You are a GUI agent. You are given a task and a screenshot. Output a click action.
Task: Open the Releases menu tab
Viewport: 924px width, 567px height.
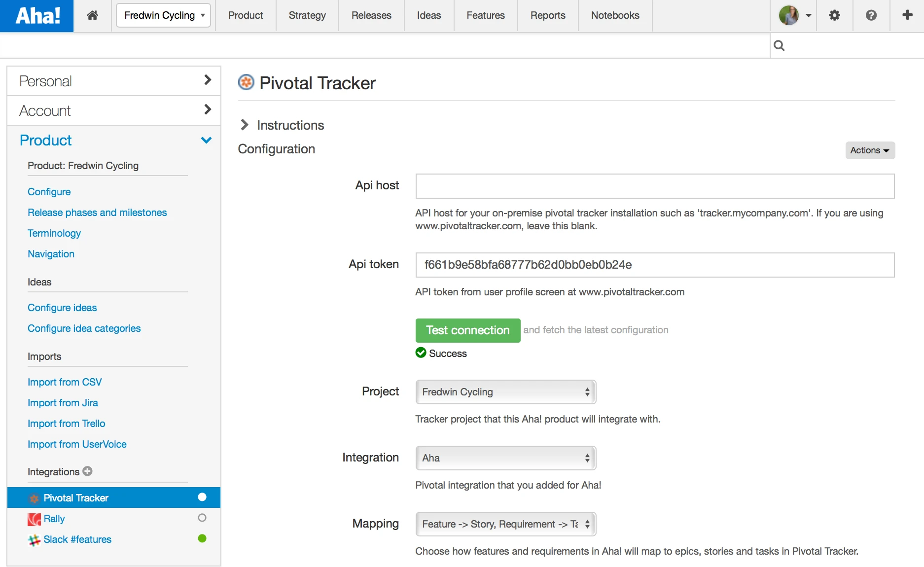371,15
